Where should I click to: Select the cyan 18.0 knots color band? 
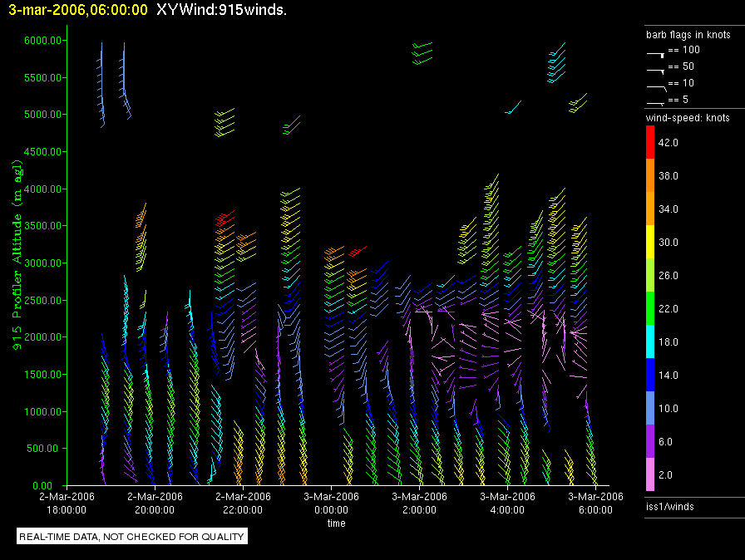pos(650,341)
